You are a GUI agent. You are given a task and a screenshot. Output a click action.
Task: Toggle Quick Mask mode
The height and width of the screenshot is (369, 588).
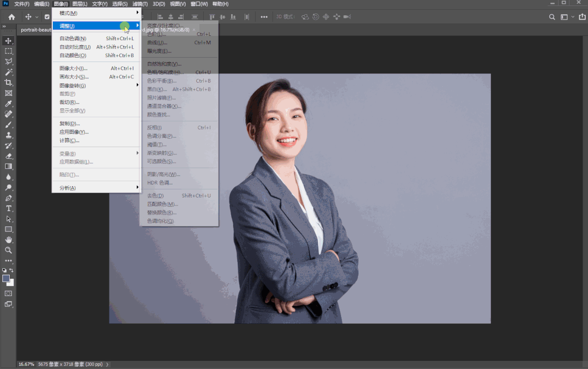8,293
